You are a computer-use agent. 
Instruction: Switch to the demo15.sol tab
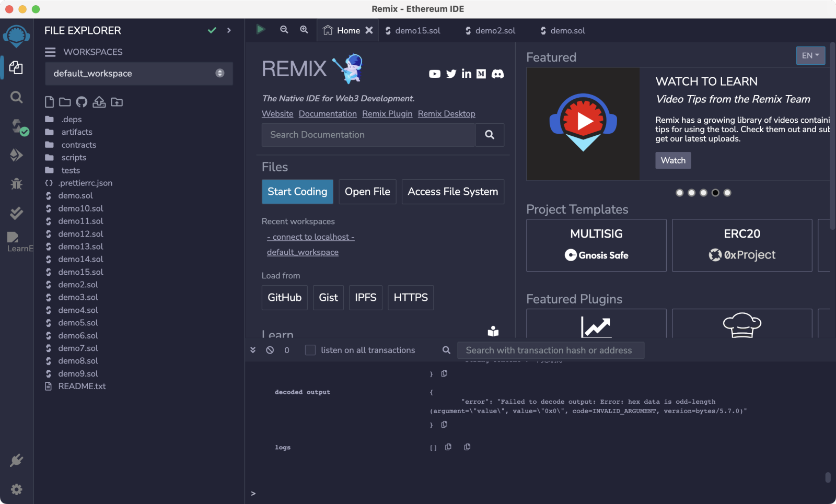pos(413,31)
